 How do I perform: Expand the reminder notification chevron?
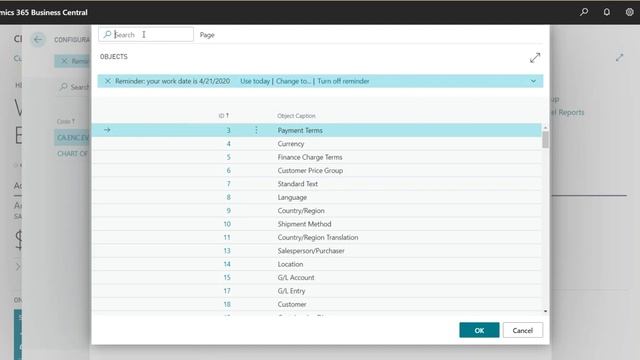click(533, 81)
